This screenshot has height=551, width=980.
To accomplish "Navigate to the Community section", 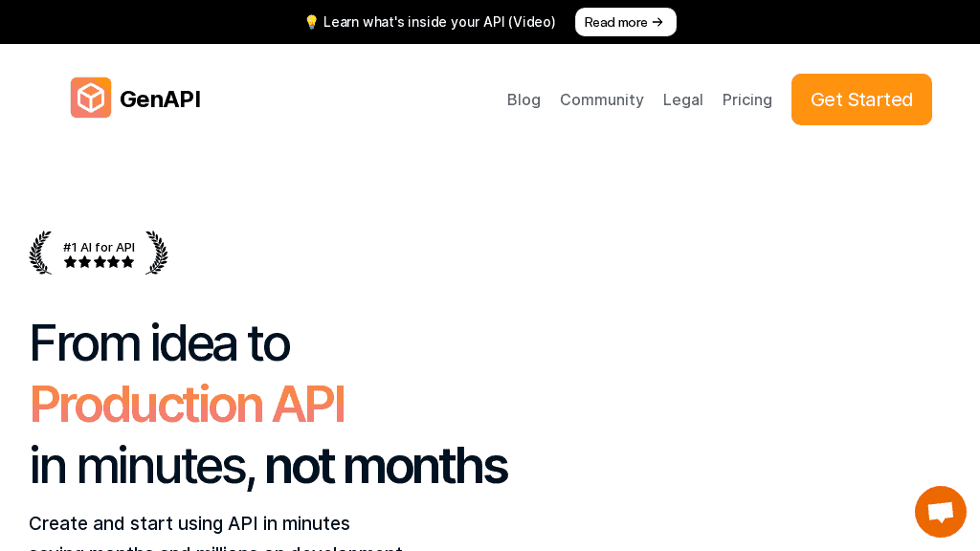I will [601, 99].
